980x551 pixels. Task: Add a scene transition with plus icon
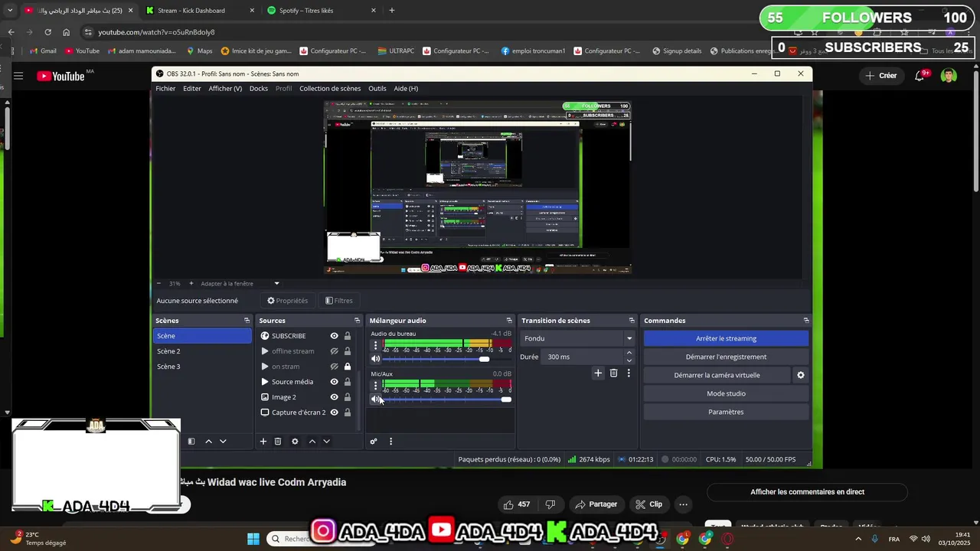(598, 373)
